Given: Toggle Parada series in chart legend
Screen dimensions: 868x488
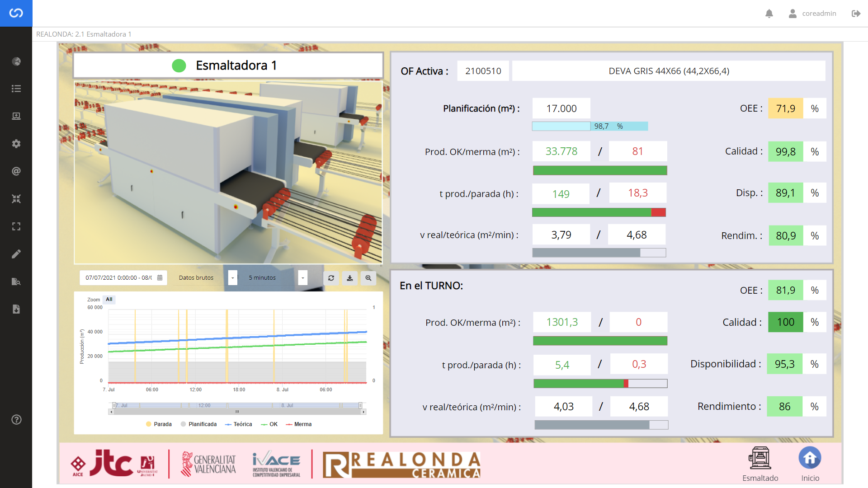Looking at the screenshot, I should point(159,424).
